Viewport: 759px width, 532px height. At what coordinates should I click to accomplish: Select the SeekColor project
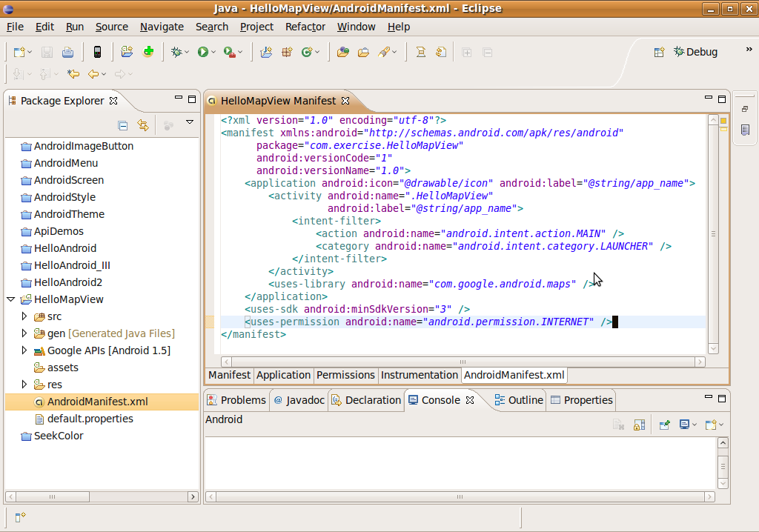pyautogui.click(x=59, y=436)
